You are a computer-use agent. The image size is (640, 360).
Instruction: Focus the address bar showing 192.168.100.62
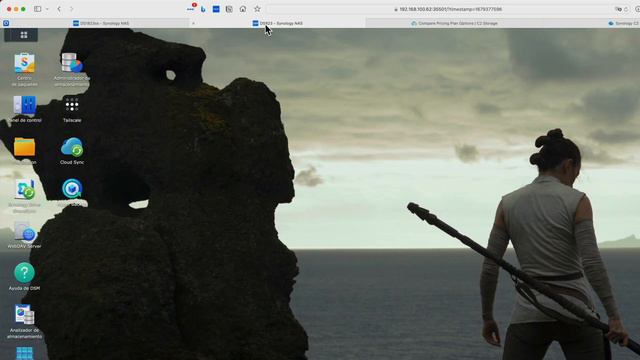coord(448,9)
